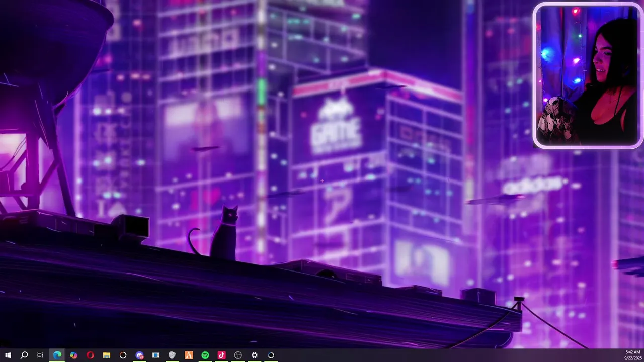
Task: Open Microsoft Copilot taskbar icon
Action: coord(73,355)
